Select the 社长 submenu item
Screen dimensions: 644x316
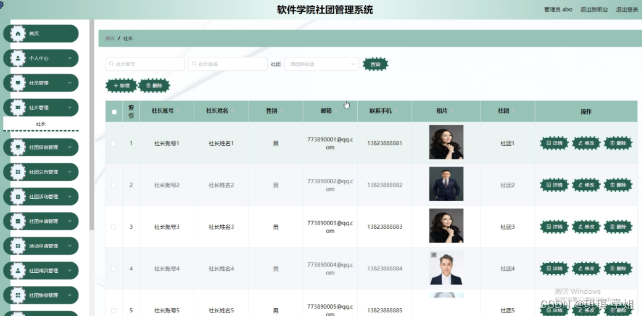pos(41,124)
